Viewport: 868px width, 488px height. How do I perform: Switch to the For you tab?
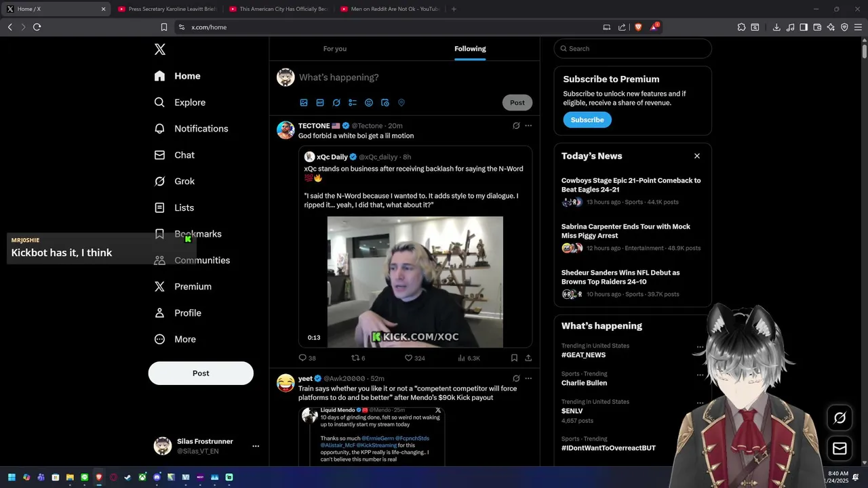(x=335, y=49)
